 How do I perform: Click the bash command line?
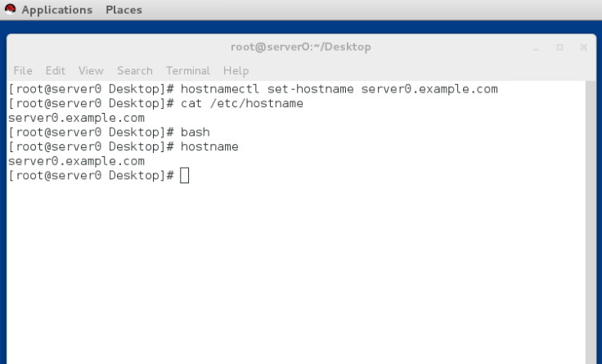pyautogui.click(x=195, y=133)
